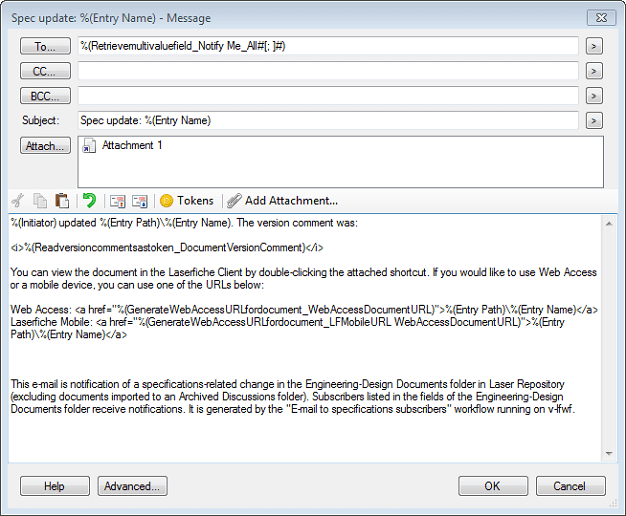Viewport: 626px width, 516px height.
Task: Click the Help button
Action: coord(55,486)
